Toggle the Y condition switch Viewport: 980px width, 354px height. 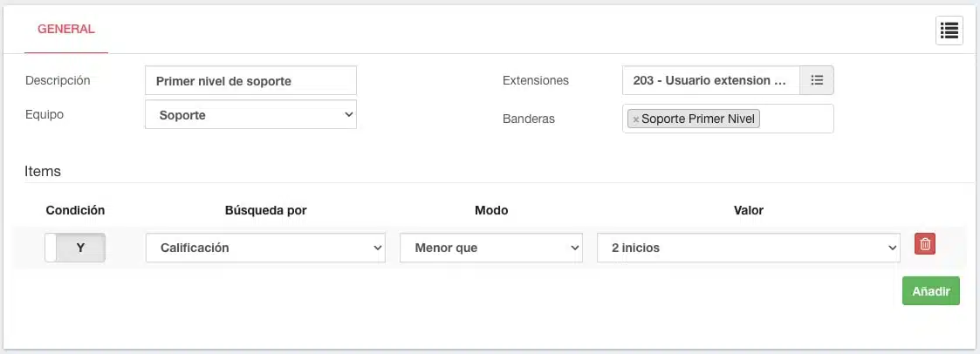(75, 248)
